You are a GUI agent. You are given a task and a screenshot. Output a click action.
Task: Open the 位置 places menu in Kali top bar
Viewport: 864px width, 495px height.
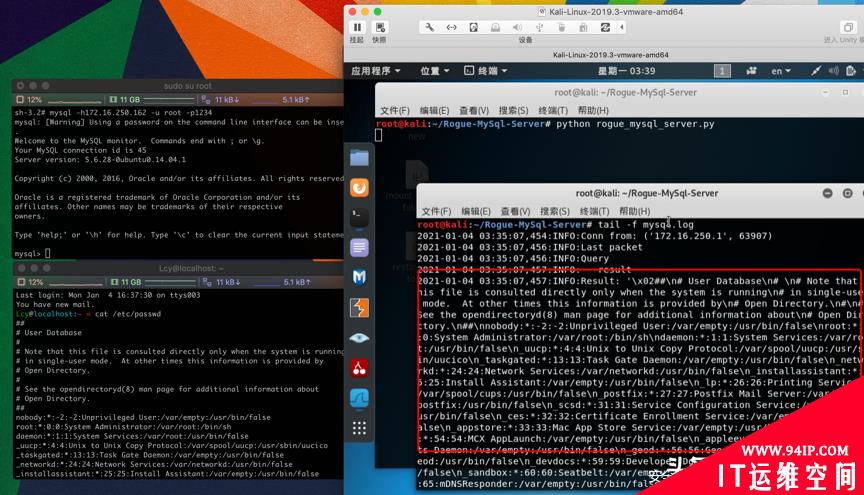pos(435,71)
